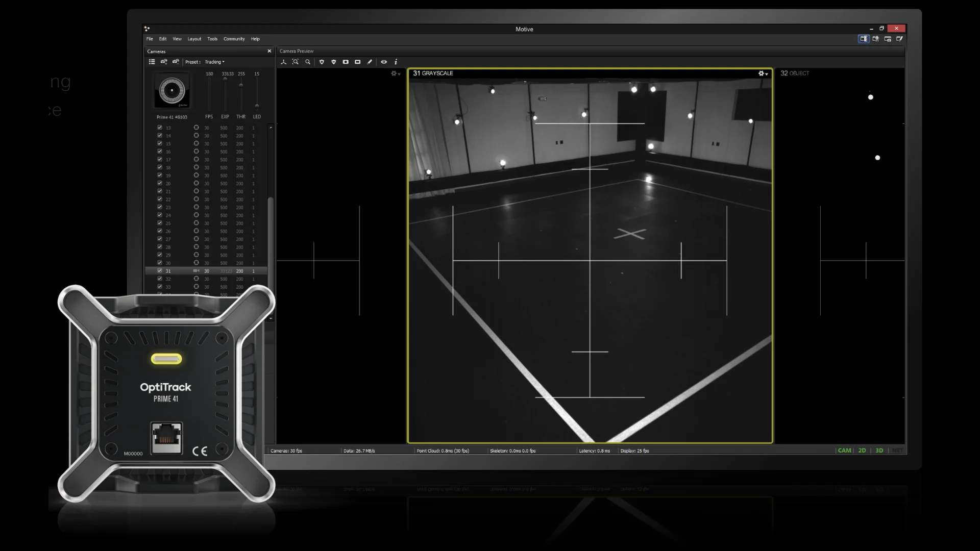Click 'Latency: 0.8 ms' status text

pyautogui.click(x=595, y=451)
